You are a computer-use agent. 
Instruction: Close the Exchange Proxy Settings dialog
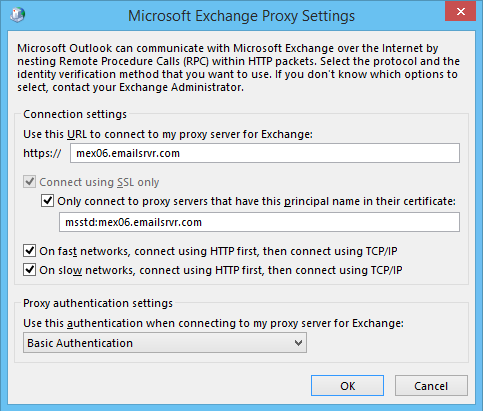point(460,12)
